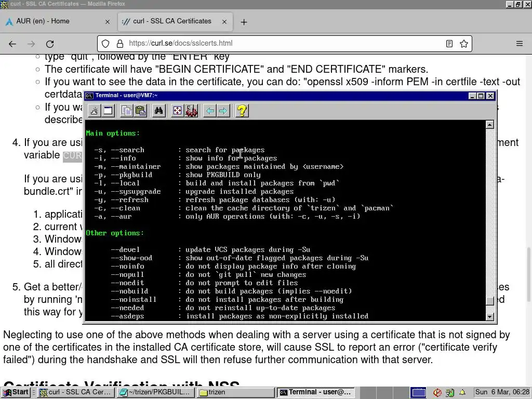Open the terminal window menu icon
The image size is (532, 399).
click(89, 96)
